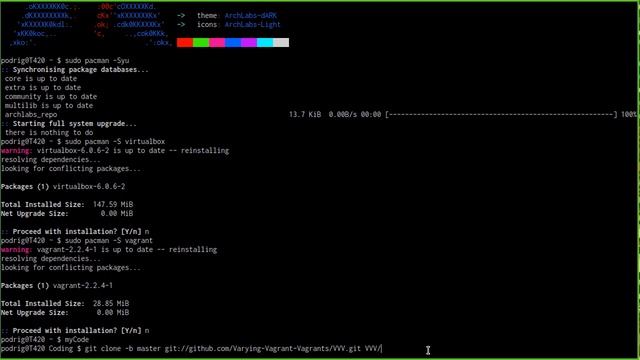This screenshot has width=640, height=360.
Task: Click the vagrant reinstalling warning line
Action: point(109,249)
